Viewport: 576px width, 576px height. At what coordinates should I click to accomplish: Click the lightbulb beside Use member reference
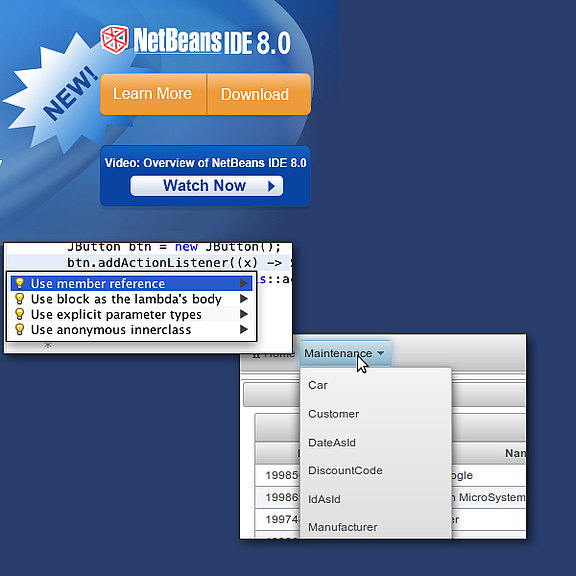coord(20,283)
